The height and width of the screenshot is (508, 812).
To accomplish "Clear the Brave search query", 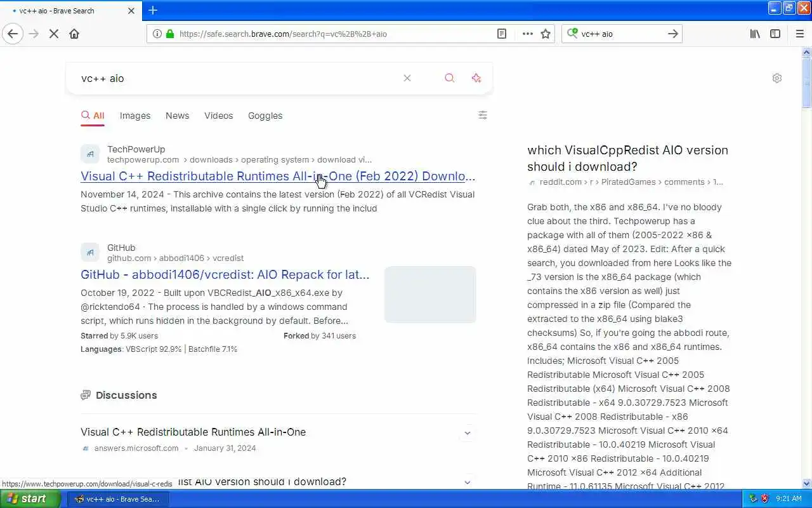I will pos(407,78).
